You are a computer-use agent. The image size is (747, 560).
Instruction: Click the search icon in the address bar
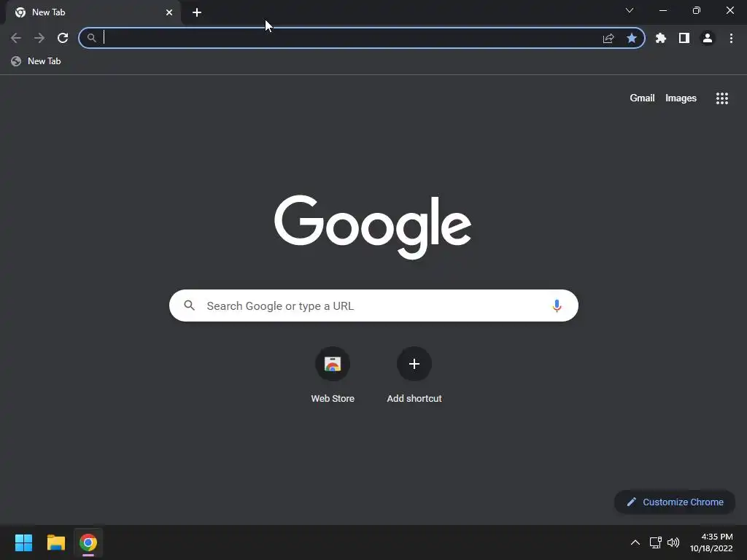pos(91,38)
